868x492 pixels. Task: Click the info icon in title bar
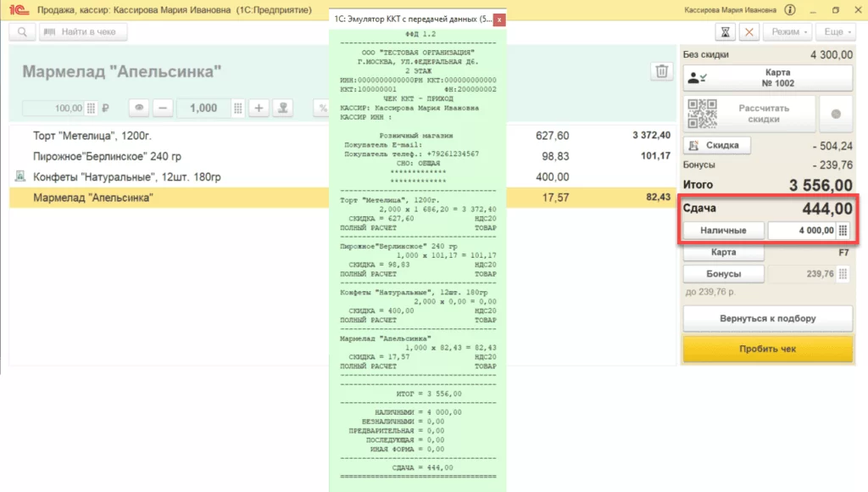[x=791, y=10]
